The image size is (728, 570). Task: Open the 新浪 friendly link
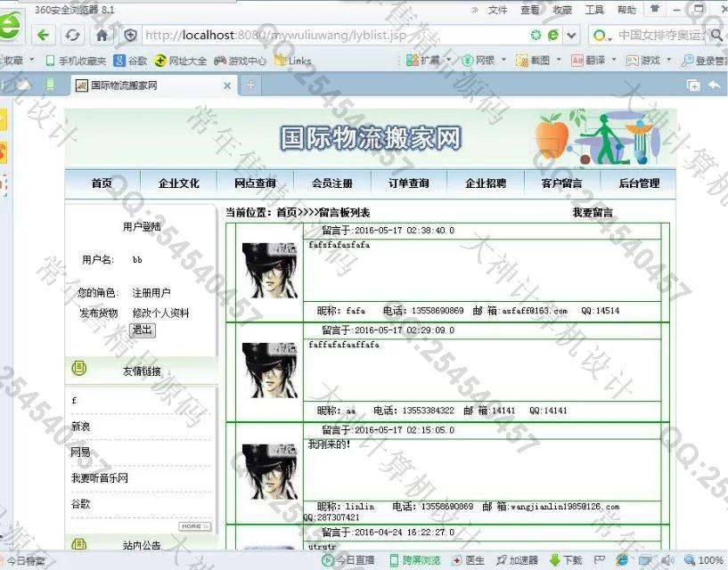coord(81,427)
